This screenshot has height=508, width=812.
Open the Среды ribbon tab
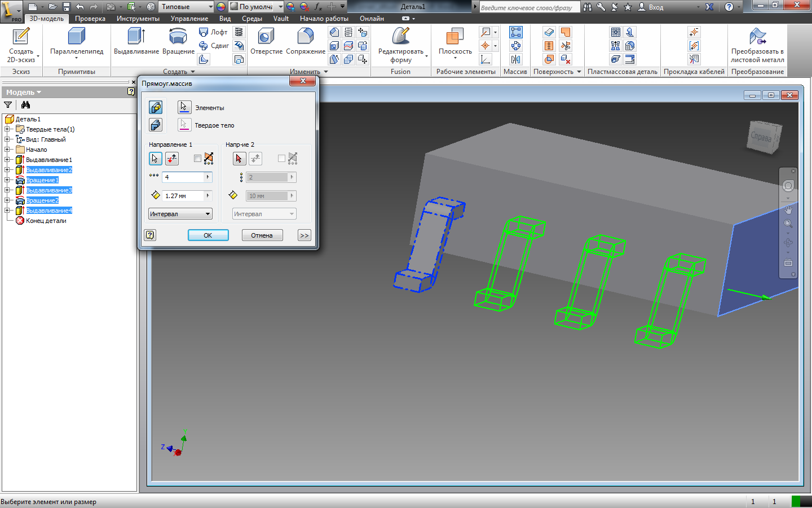[x=252, y=19]
